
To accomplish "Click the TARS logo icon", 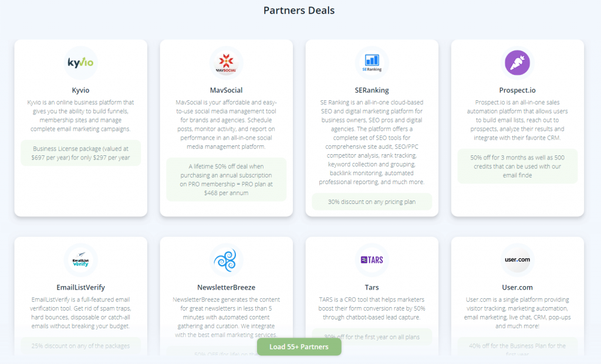I will (x=372, y=260).
